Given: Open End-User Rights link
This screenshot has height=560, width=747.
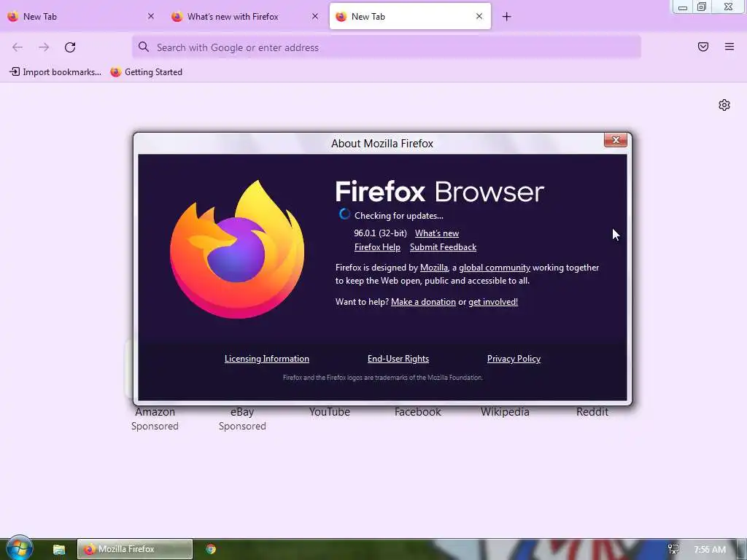Looking at the screenshot, I should click(x=398, y=359).
